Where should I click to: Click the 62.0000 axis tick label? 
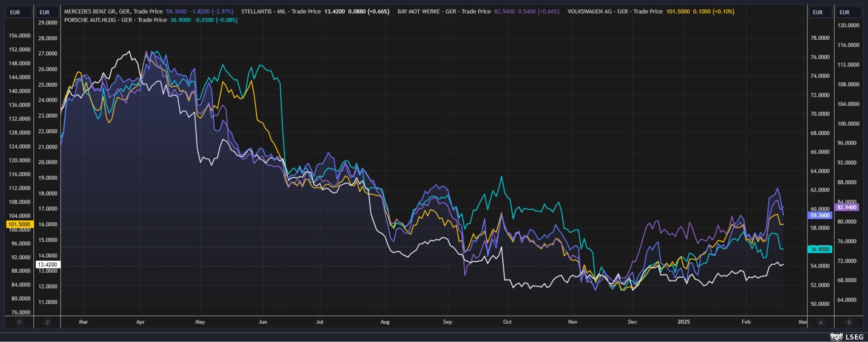820,190
